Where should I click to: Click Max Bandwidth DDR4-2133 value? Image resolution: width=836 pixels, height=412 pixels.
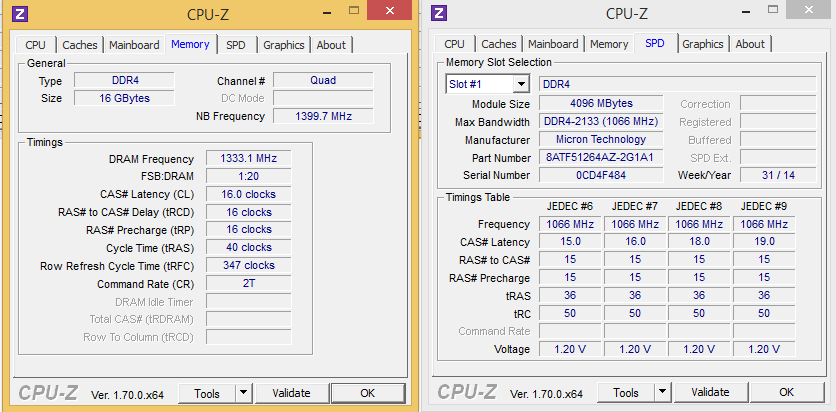(601, 122)
